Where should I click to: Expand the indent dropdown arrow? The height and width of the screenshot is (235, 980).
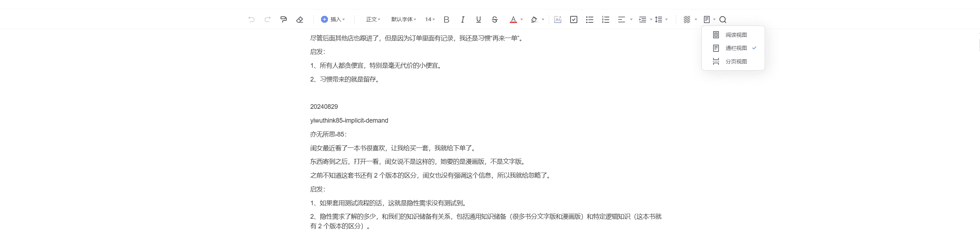(x=651, y=19)
